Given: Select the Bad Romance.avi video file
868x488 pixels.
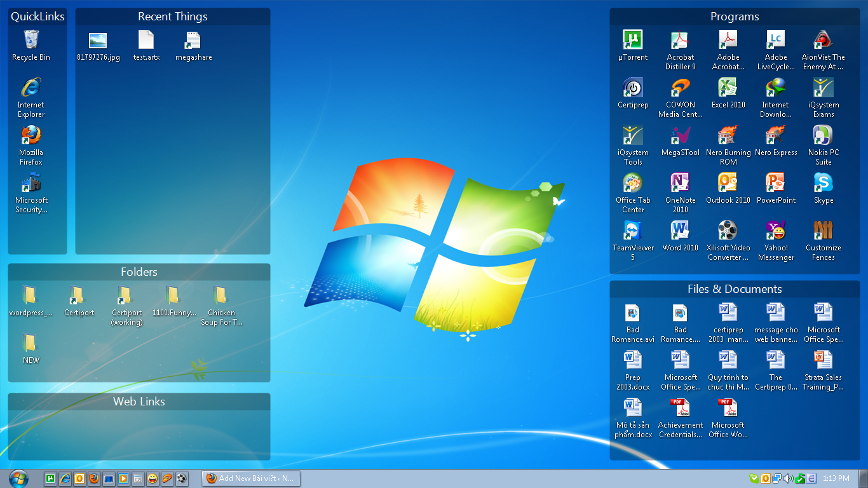Looking at the screenshot, I should point(633,323).
